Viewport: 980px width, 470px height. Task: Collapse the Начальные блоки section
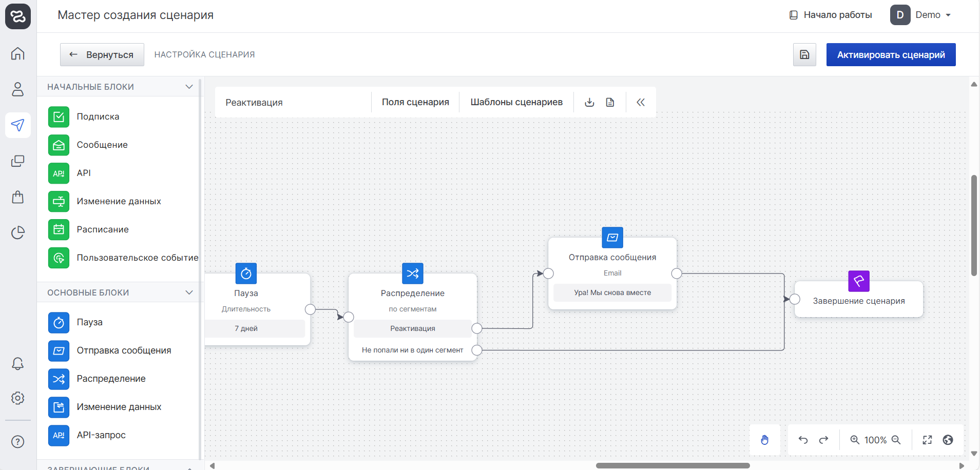click(189, 87)
